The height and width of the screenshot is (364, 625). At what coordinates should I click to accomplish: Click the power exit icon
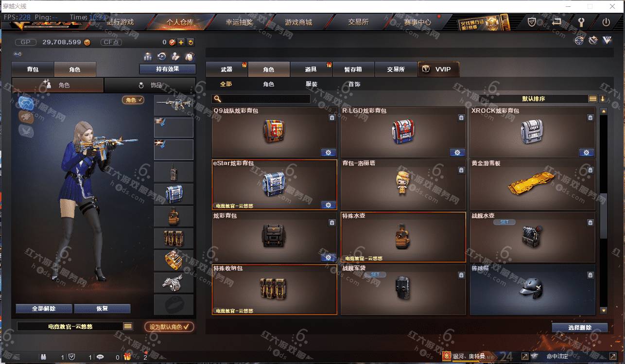point(606,22)
